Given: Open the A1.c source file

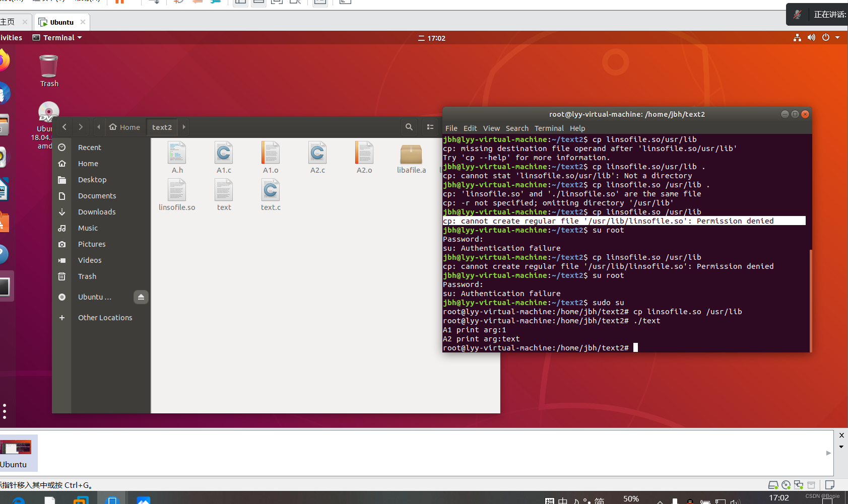Looking at the screenshot, I should pyautogui.click(x=224, y=158).
